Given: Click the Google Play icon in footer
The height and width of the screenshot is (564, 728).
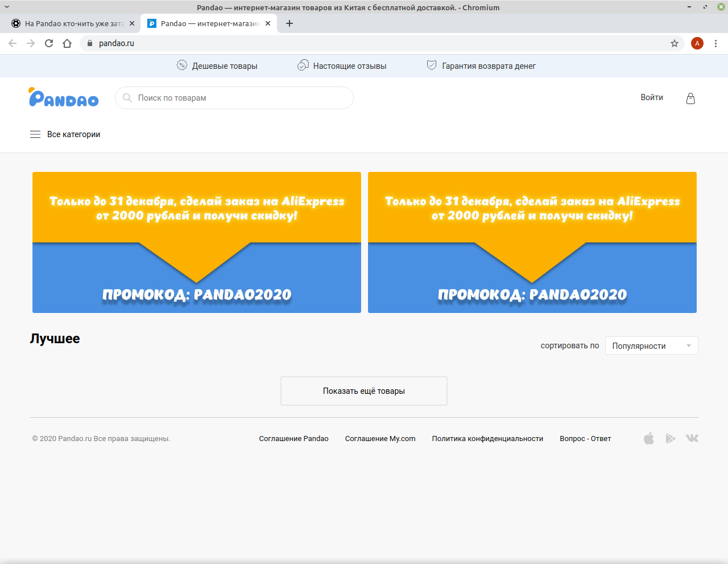Looking at the screenshot, I should pos(671,438).
